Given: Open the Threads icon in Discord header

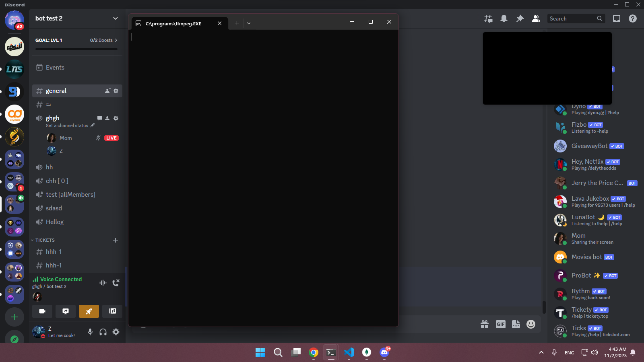Looking at the screenshot, I should tap(488, 19).
